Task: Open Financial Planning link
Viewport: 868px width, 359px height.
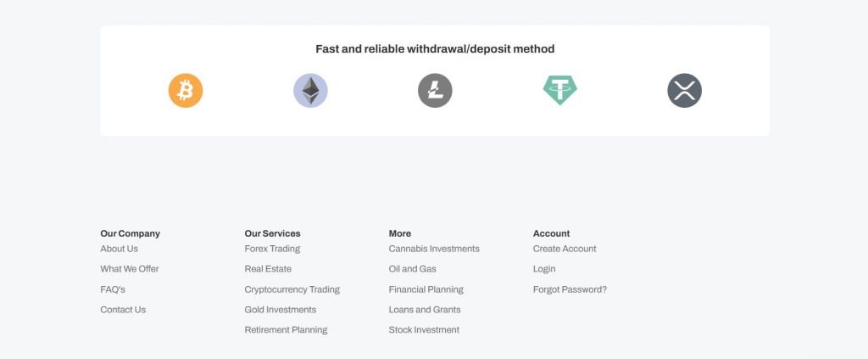Action: (426, 289)
